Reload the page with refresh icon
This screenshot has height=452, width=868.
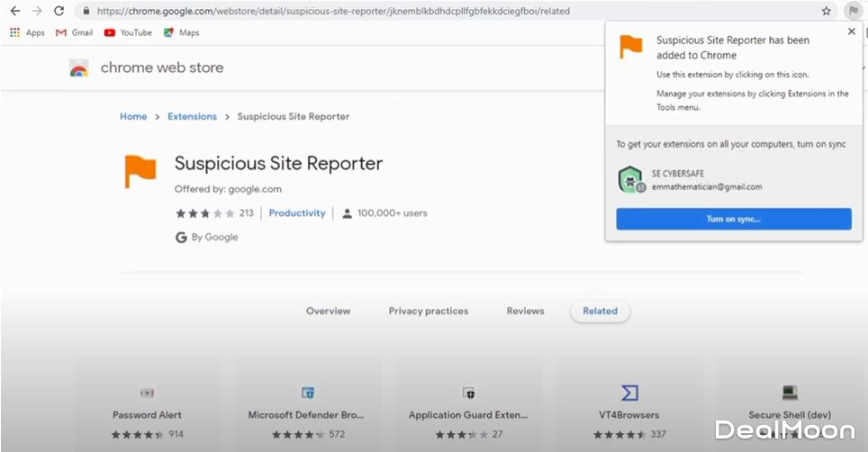point(59,11)
